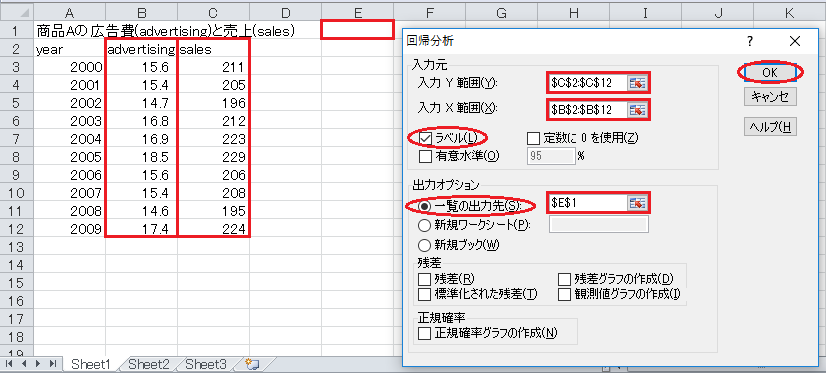This screenshot has height=373, width=826.
Task: Check the 残差(R) checkbox
Action: (x=425, y=279)
